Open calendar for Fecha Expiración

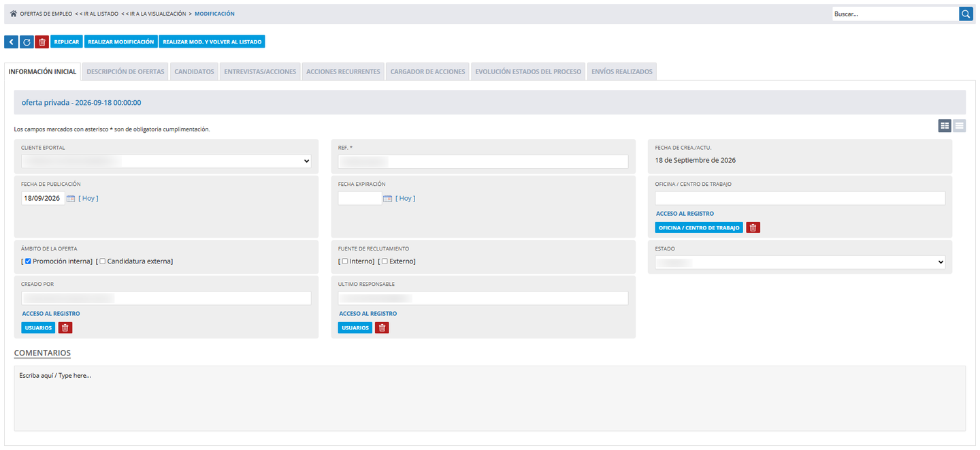[388, 198]
